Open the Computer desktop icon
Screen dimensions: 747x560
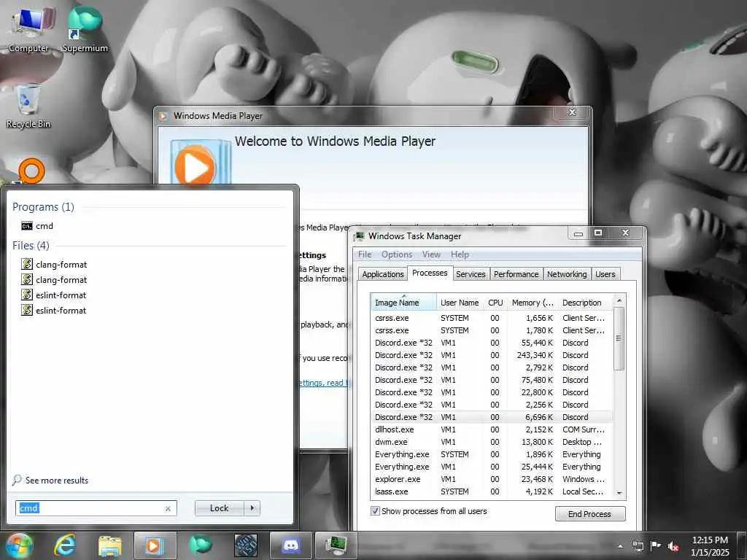(28, 29)
